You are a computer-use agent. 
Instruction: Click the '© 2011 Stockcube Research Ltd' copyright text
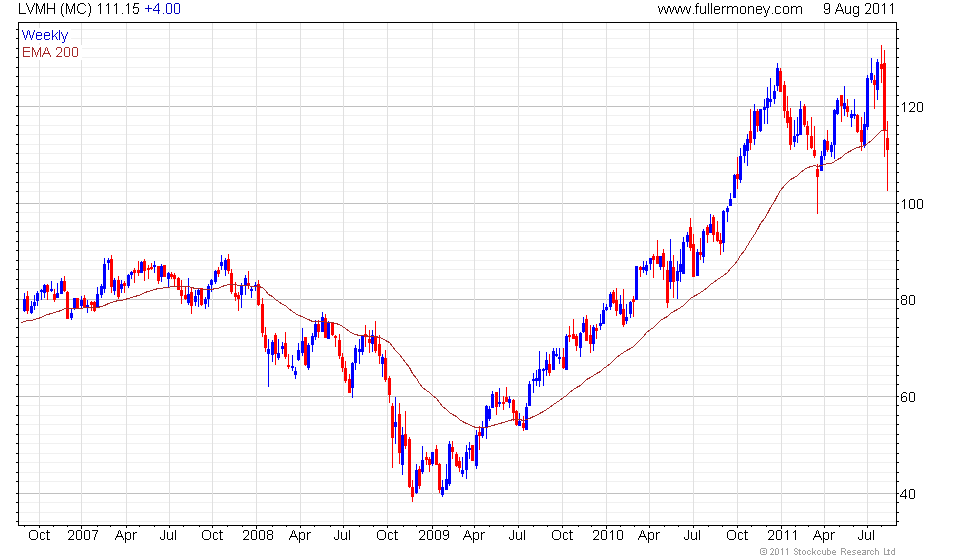[x=828, y=552]
